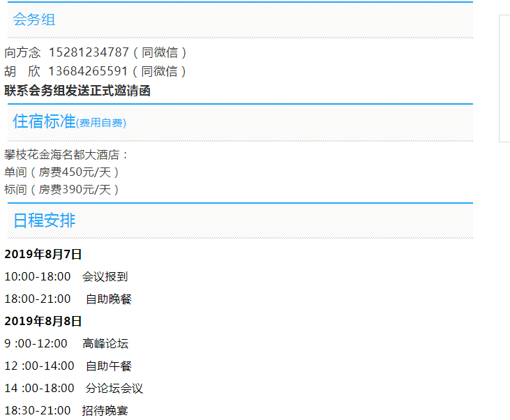Click the 分论坛会议 schedule entry

114,388
